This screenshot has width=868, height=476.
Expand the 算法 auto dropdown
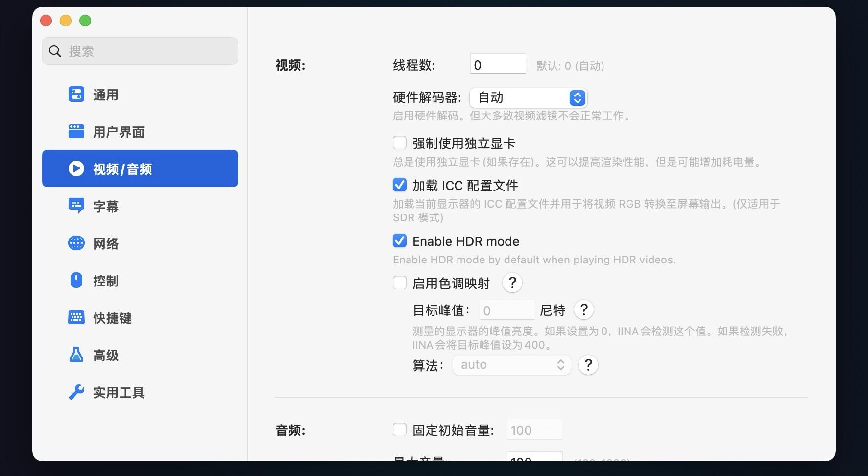pos(512,365)
